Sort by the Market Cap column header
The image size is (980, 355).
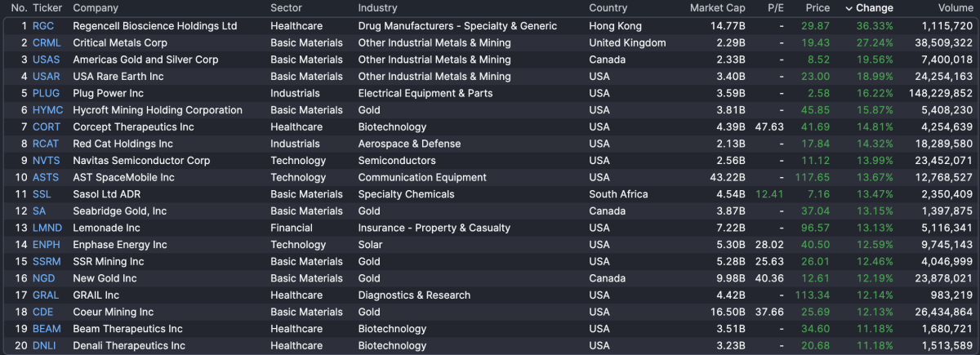717,8
